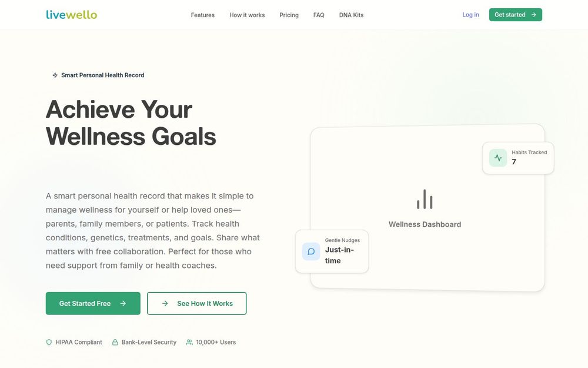Open the Features nav item
The image size is (588, 368).
pyautogui.click(x=202, y=15)
